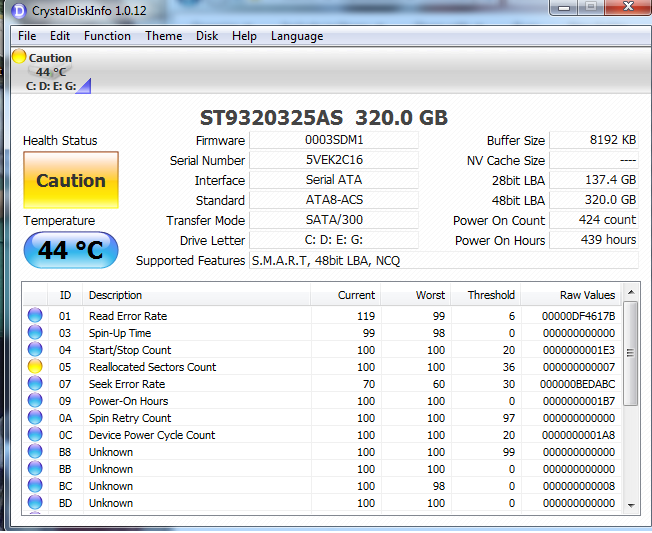Close the CrystalDiskInfo window
The image size is (652, 533).
[x=628, y=7]
